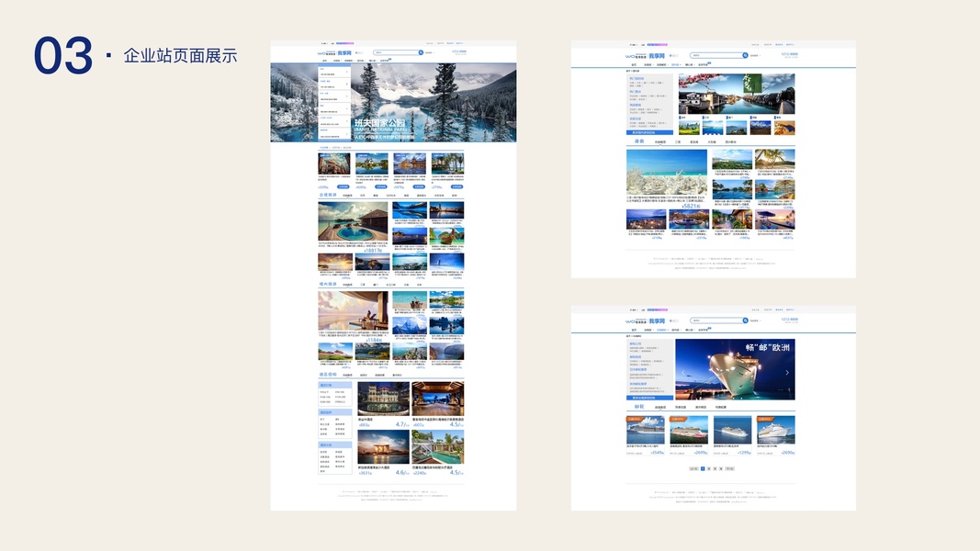Click 我享网 logo in bottom-right cruise mockup
This screenshot has height=551, width=980.
click(657, 321)
